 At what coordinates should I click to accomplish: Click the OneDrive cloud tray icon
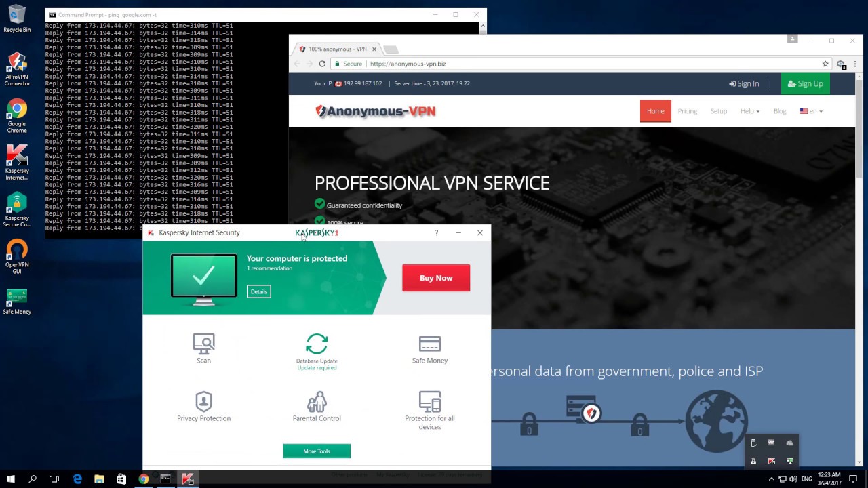coord(789,443)
